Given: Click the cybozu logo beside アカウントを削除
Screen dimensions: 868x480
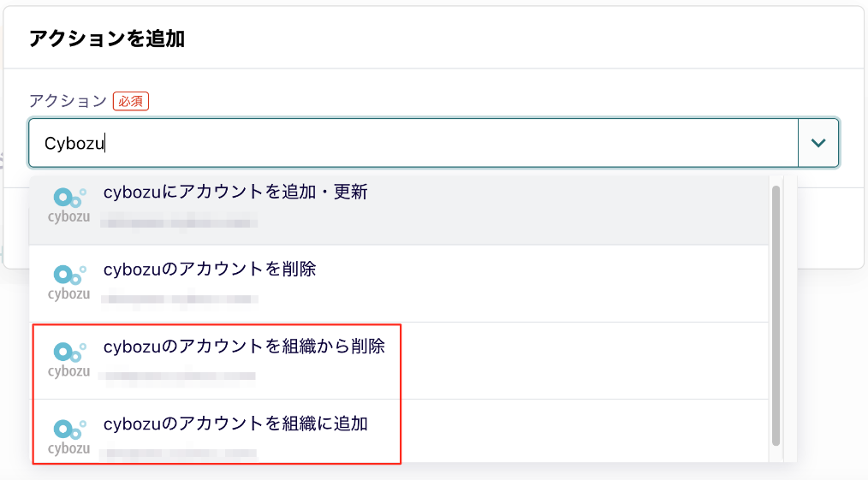Looking at the screenshot, I should (69, 281).
